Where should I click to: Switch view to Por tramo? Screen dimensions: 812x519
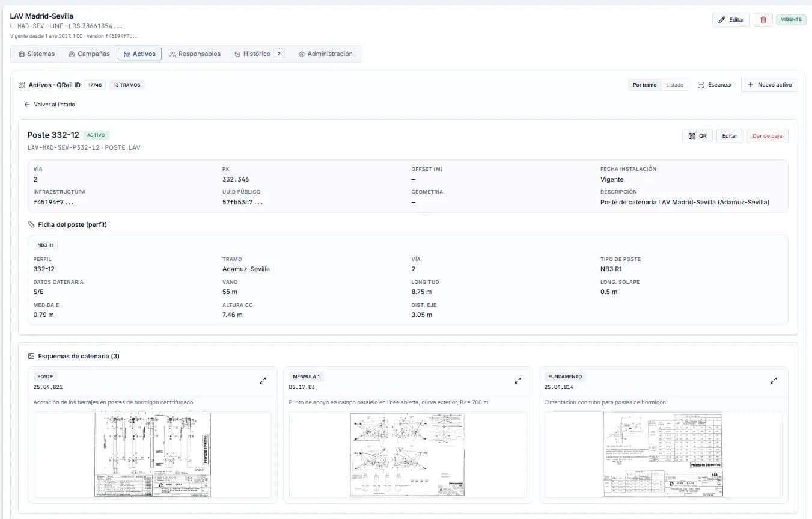click(x=645, y=85)
